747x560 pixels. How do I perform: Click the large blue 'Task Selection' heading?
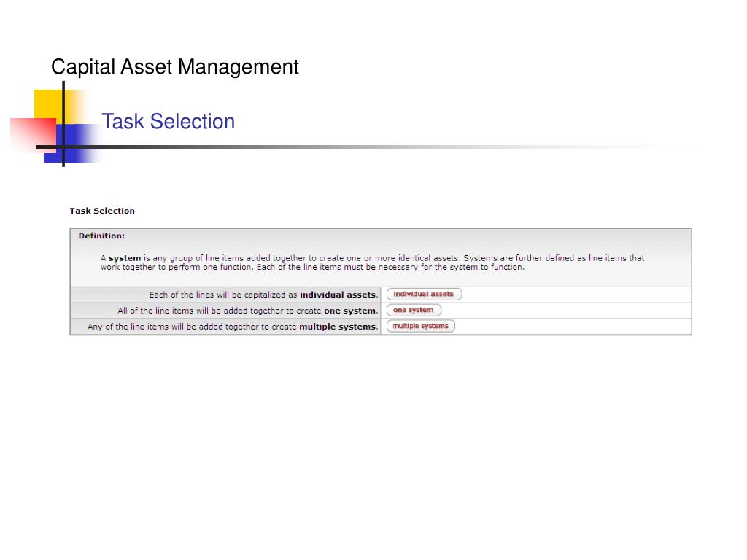pyautogui.click(x=169, y=122)
